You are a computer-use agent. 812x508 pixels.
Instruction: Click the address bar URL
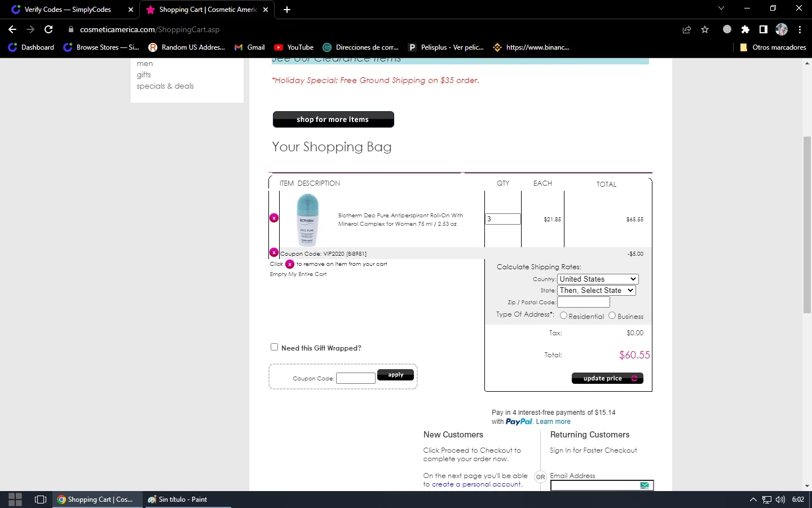point(150,29)
